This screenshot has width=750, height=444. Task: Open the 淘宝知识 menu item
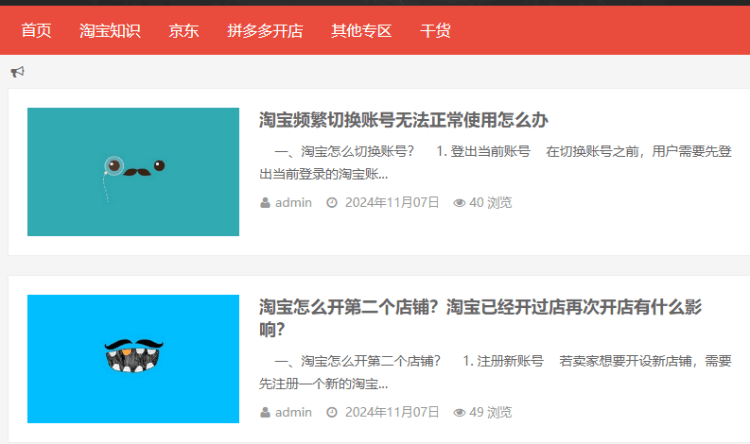coord(110,31)
